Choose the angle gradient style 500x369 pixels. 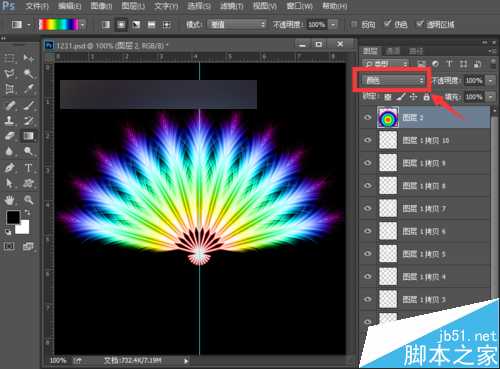point(136,25)
